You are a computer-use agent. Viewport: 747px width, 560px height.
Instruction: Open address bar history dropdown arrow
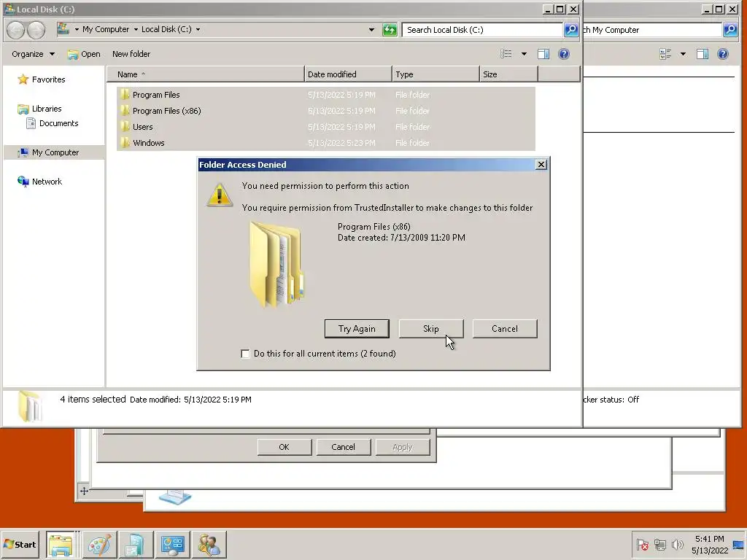(x=371, y=29)
